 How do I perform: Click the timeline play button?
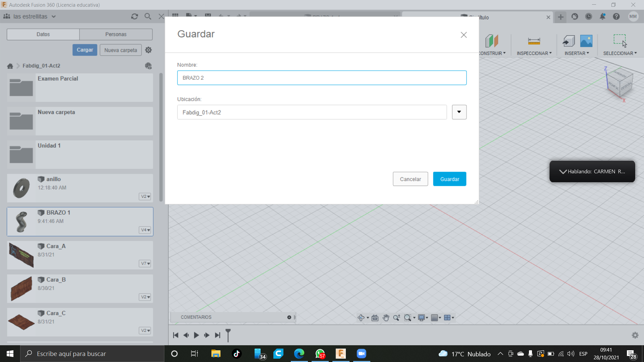click(197, 335)
